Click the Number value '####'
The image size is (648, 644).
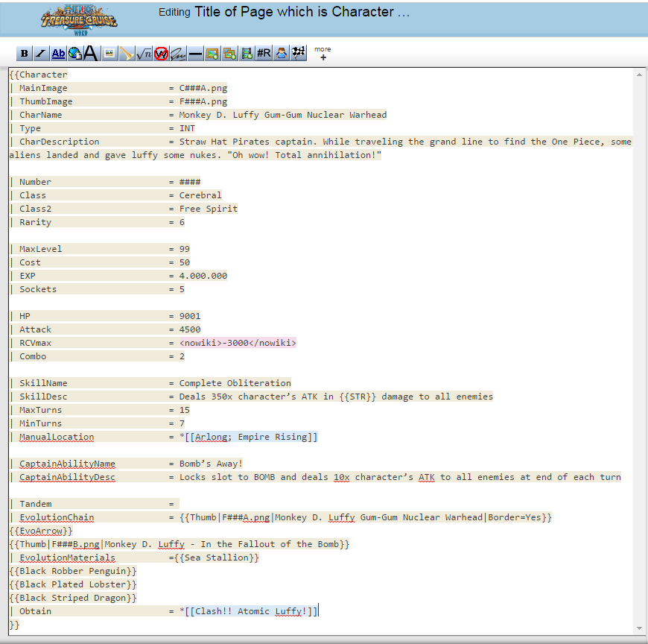(x=190, y=182)
